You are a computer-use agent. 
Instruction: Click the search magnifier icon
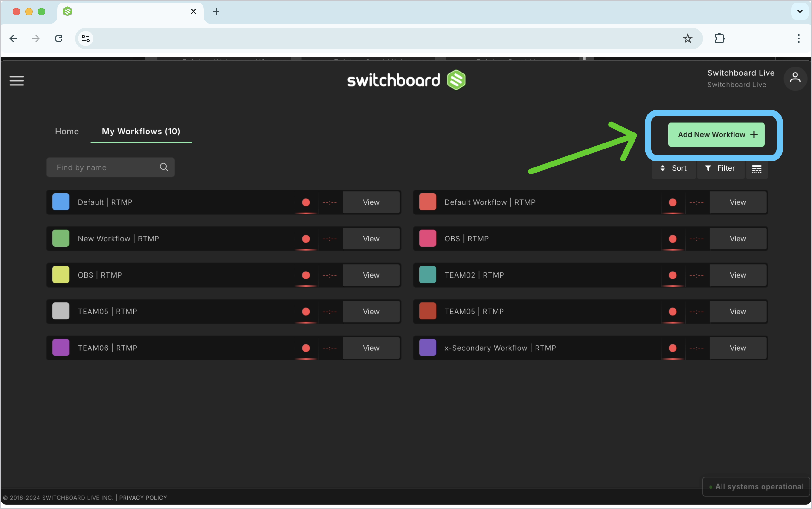(164, 167)
